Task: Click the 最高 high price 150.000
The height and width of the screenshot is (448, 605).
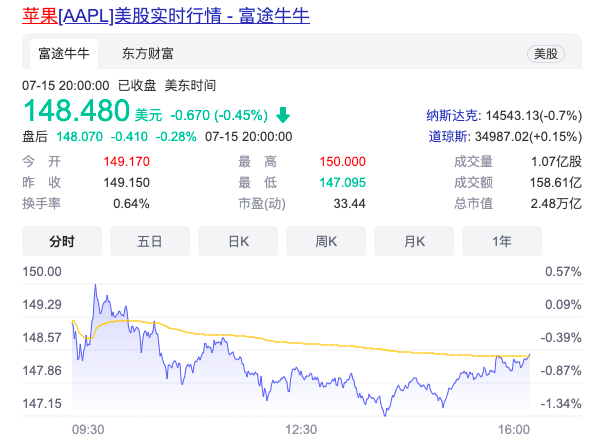Action: 343,161
